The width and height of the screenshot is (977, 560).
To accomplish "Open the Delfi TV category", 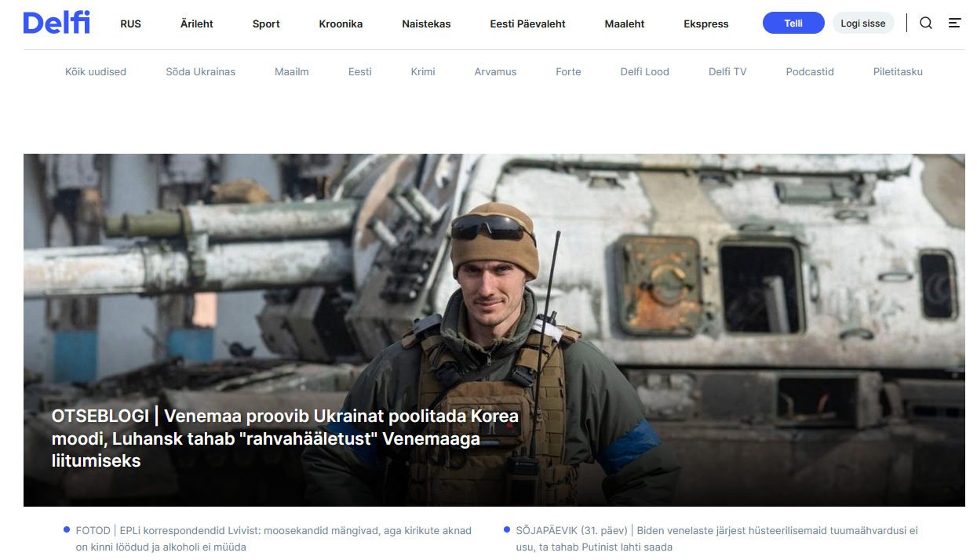I will pyautogui.click(x=727, y=72).
